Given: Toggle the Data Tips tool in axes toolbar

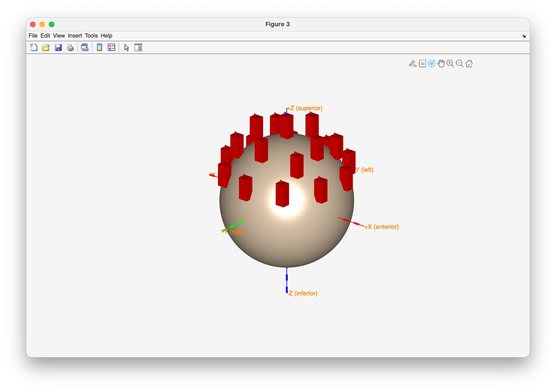Looking at the screenshot, I should (422, 64).
